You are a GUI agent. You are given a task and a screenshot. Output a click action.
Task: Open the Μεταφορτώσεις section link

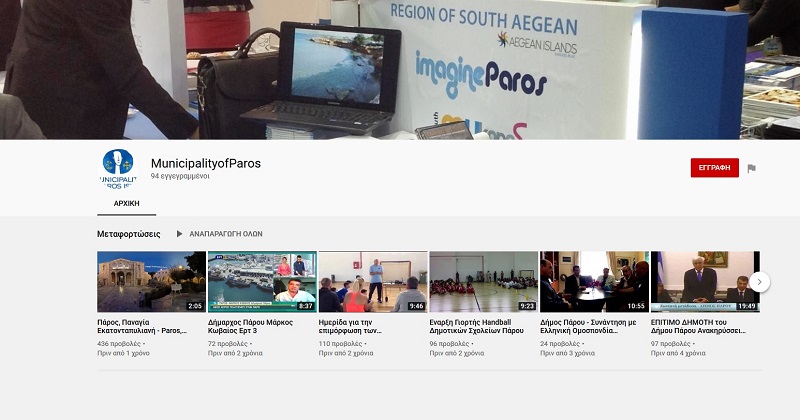pyautogui.click(x=129, y=234)
